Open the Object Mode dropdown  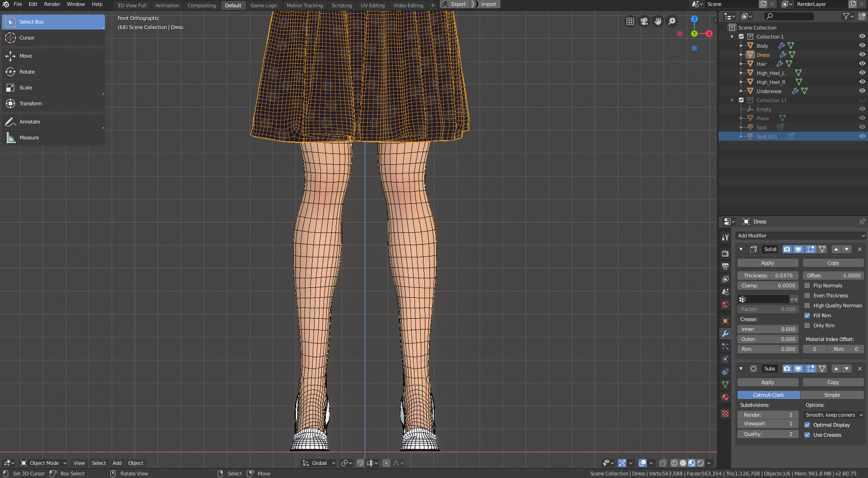[44, 463]
